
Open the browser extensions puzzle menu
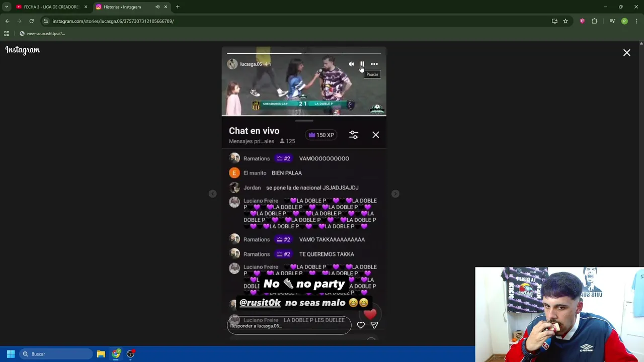pyautogui.click(x=595, y=21)
